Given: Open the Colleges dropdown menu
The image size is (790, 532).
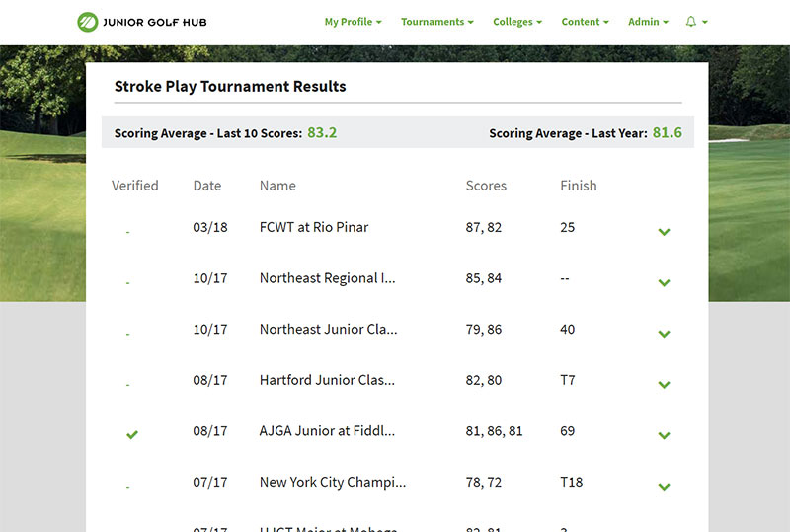Looking at the screenshot, I should (x=517, y=22).
